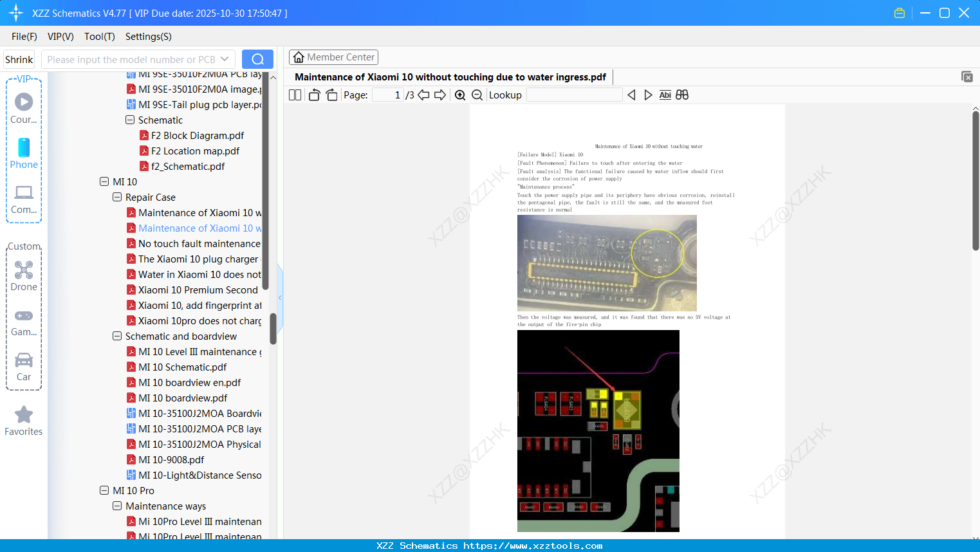Open the Car category
This screenshot has width=980, height=552.
24,367
